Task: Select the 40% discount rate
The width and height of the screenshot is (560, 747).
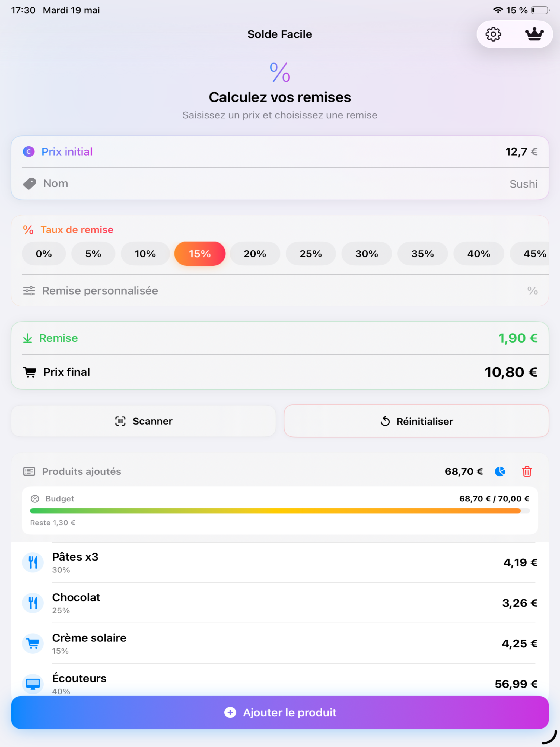Action: [x=479, y=254]
